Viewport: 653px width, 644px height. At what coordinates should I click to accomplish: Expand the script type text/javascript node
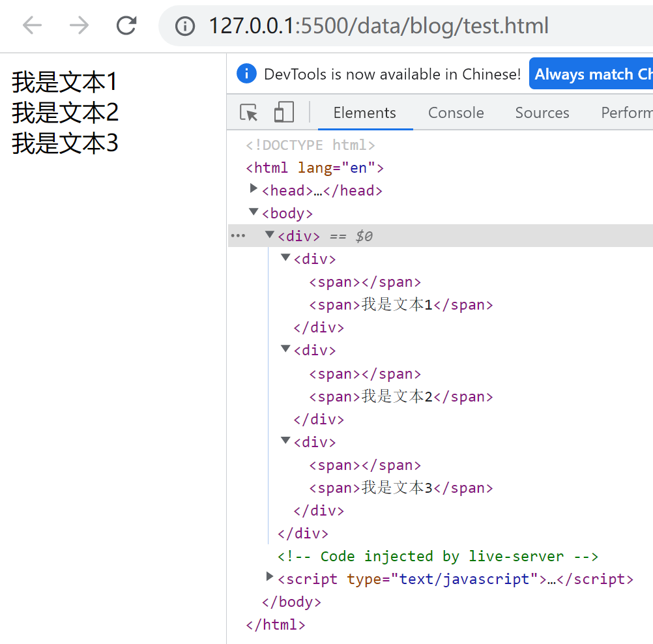(x=269, y=576)
